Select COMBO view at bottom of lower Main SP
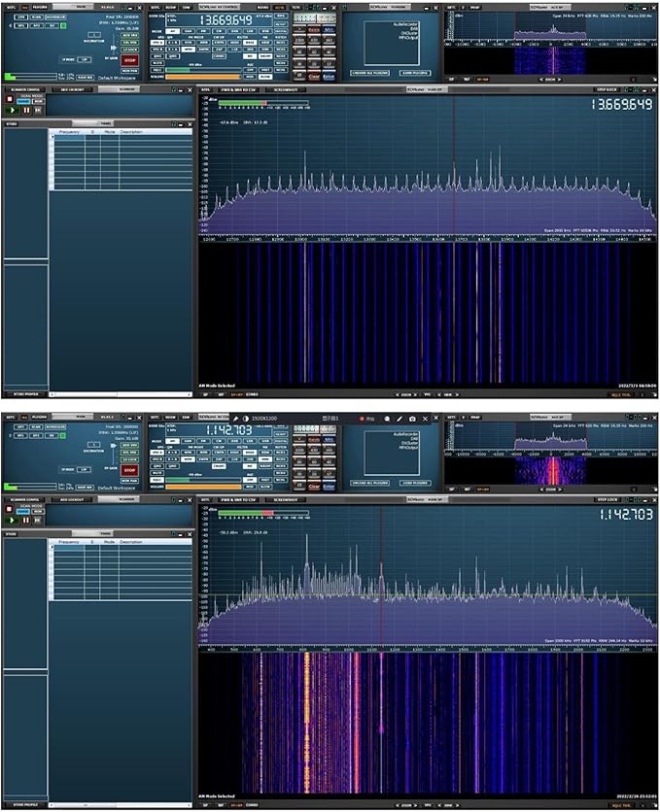The width and height of the screenshot is (660, 812). tap(252, 805)
